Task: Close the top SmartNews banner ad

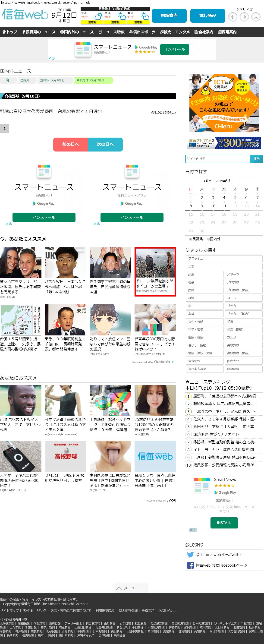Action: point(50,58)
